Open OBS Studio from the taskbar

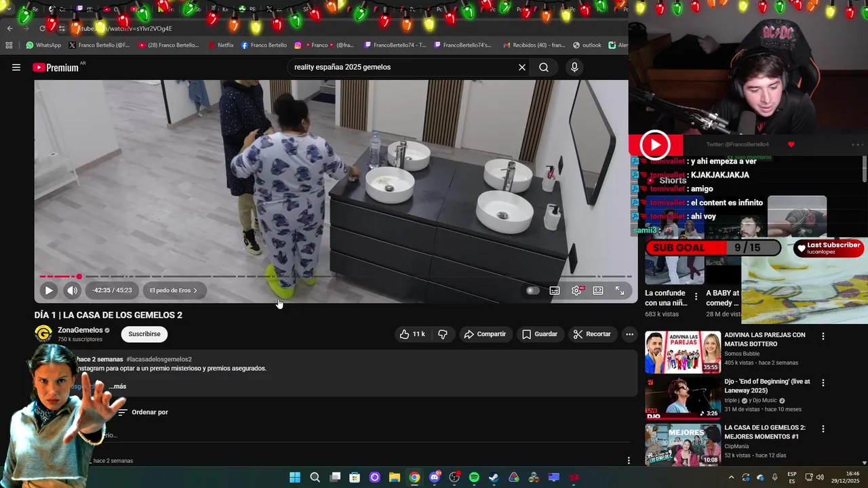point(454,477)
